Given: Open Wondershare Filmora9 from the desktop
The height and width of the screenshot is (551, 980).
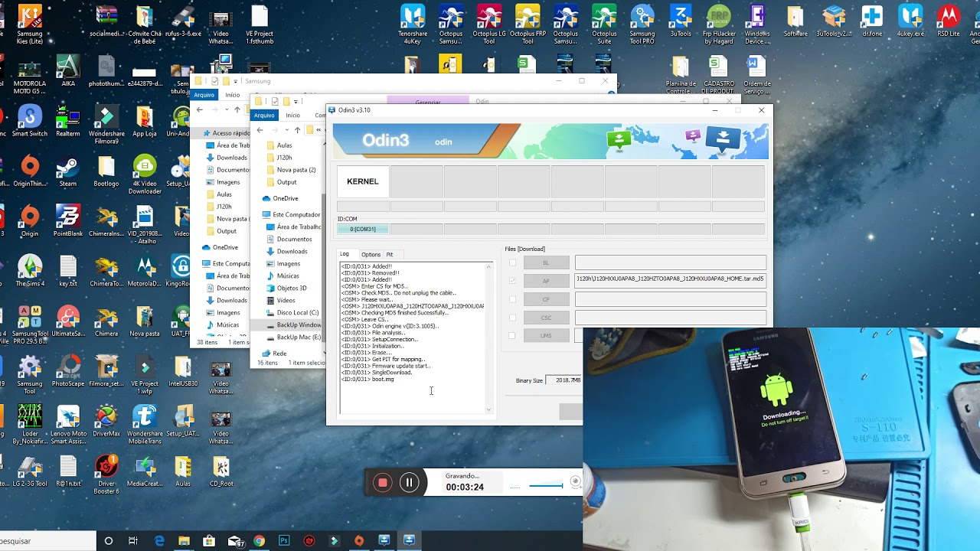Looking at the screenshot, I should [x=106, y=125].
